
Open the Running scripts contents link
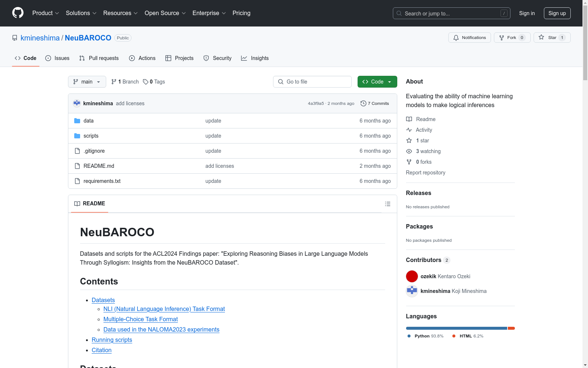pyautogui.click(x=112, y=340)
